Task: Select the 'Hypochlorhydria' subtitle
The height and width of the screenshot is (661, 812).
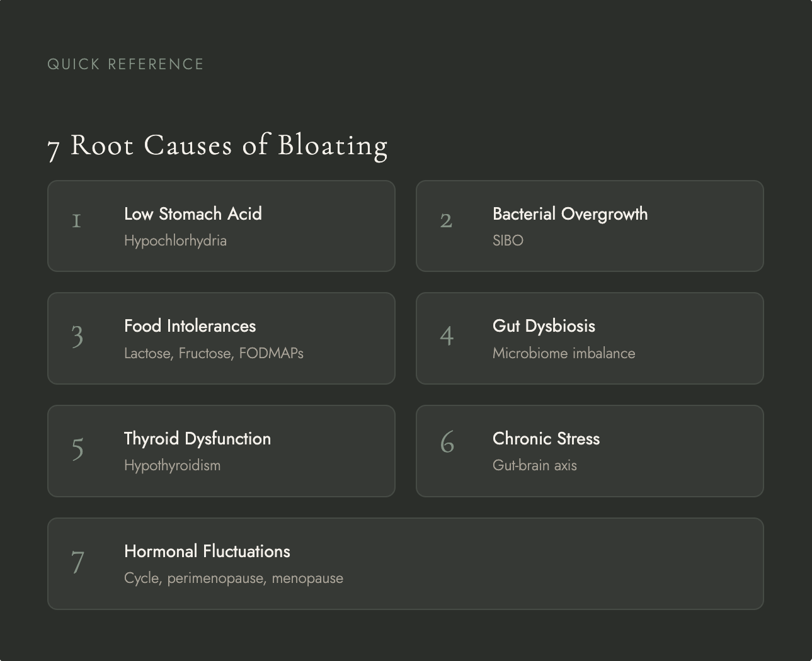Action: coord(175,241)
